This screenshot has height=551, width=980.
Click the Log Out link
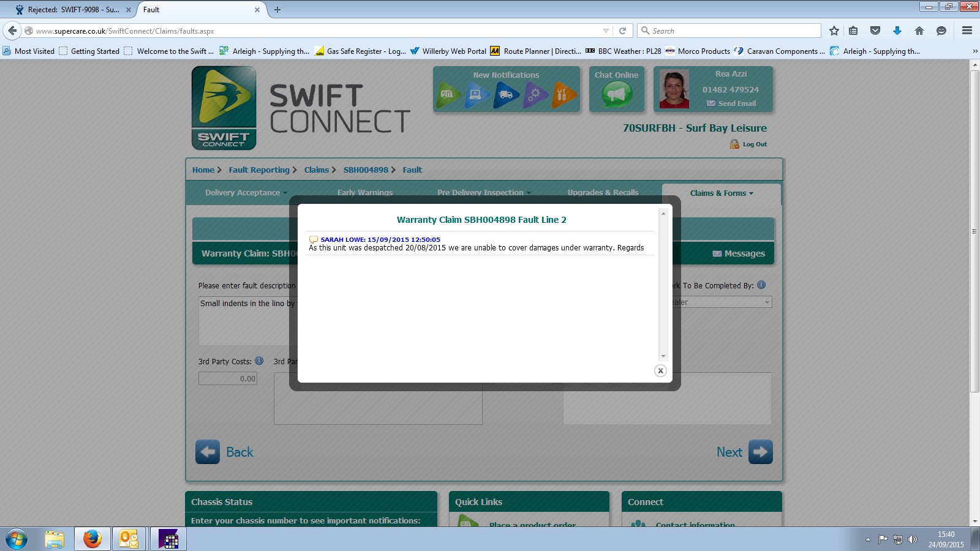coord(755,144)
